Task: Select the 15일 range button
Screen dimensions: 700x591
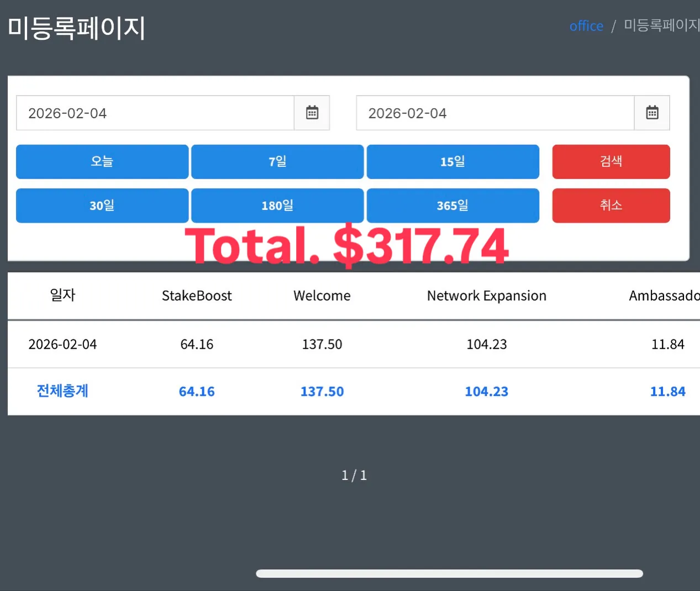Action: coord(452,161)
